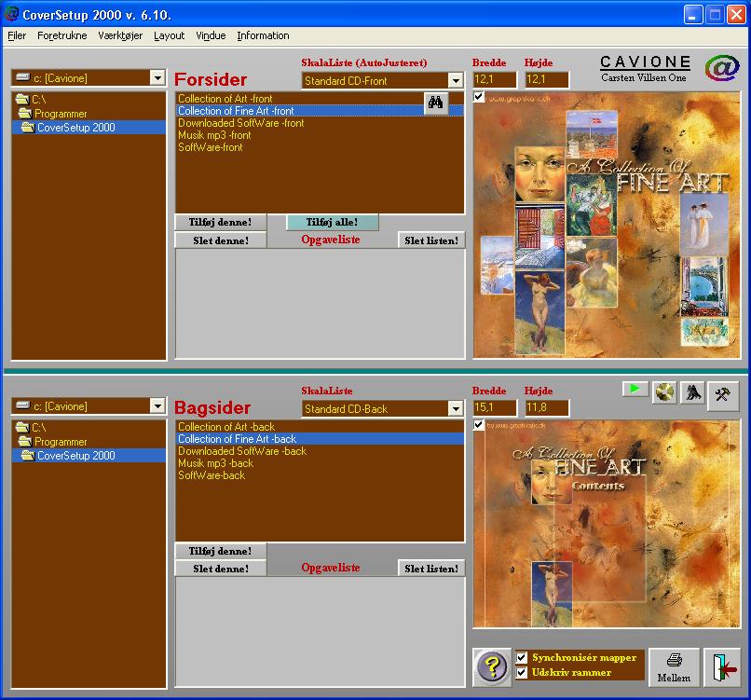Click the C:\ folder icon in Forsider tree

point(22,99)
